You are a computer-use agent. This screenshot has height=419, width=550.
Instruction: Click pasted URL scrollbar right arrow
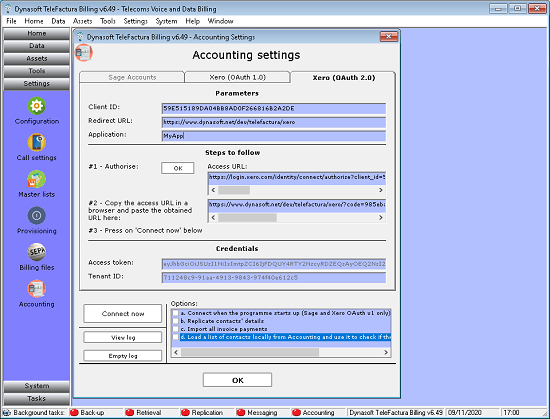coord(381,217)
